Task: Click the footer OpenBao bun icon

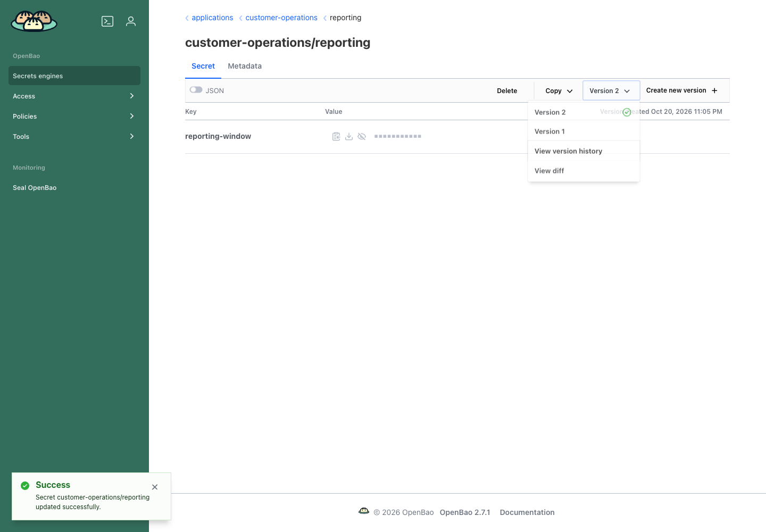Action: point(364,511)
